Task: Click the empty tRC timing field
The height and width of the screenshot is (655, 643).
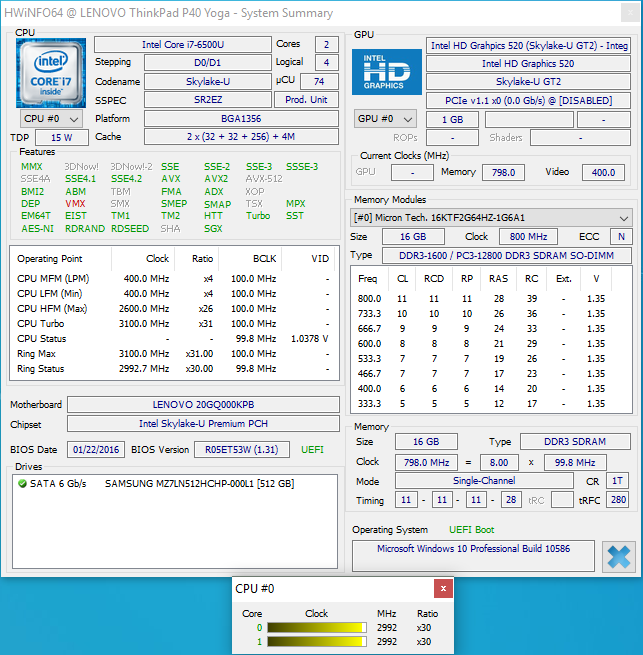Action: 562,500
